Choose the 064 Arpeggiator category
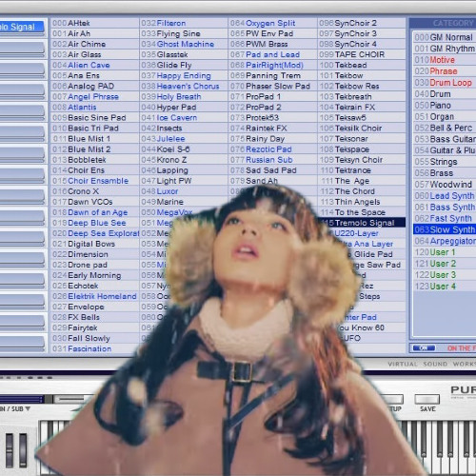The width and height of the screenshot is (476, 476). pyautogui.click(x=445, y=241)
